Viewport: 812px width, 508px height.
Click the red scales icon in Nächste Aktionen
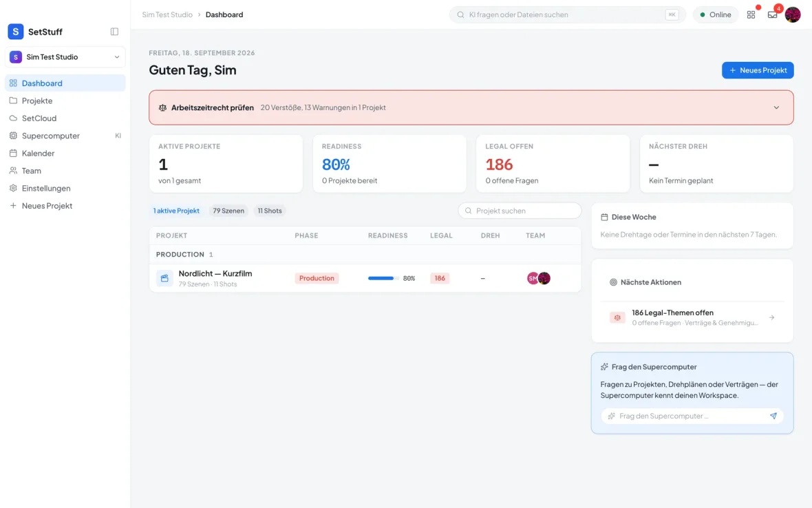coord(617,317)
